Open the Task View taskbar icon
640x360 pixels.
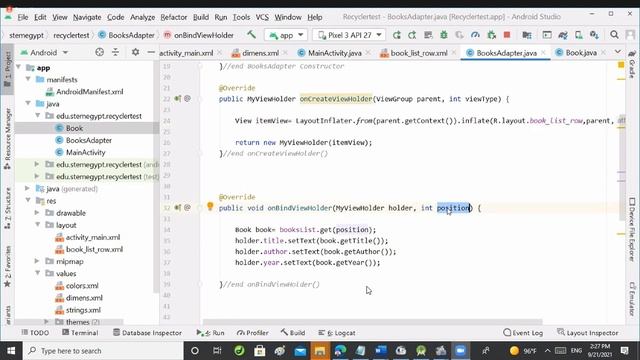click(217, 351)
